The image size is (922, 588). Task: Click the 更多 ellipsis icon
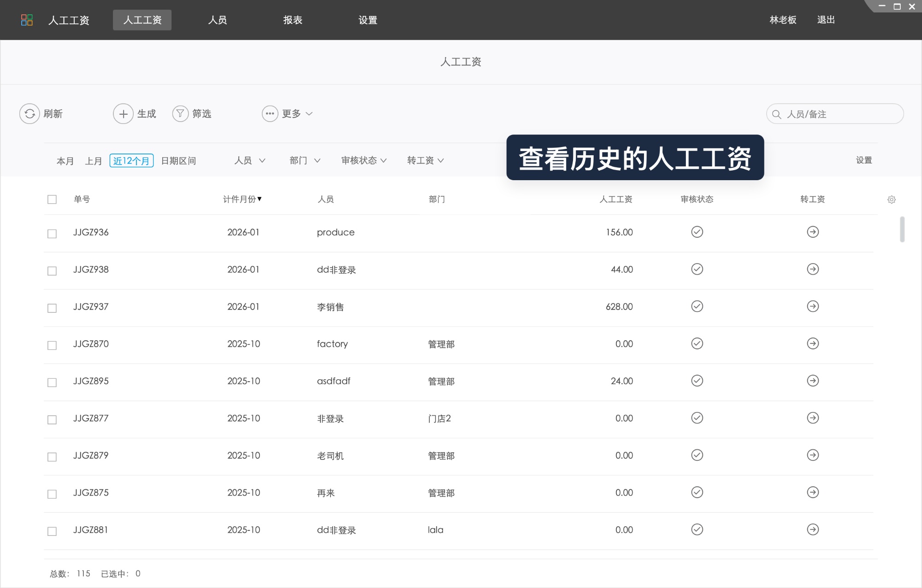(x=270, y=113)
